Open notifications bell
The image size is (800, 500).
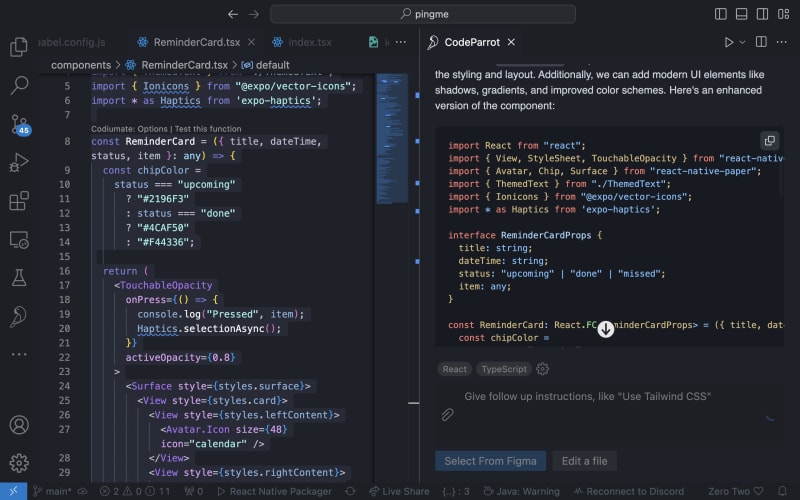tap(782, 491)
